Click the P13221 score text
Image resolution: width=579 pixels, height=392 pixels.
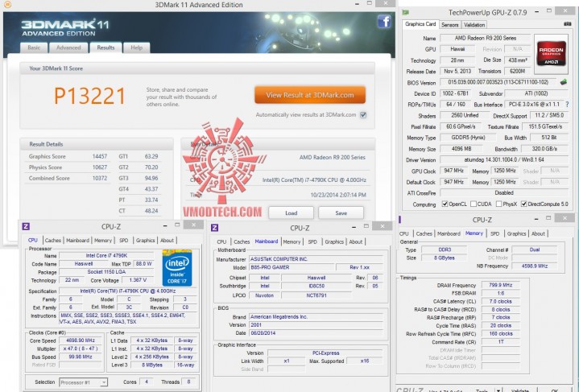pyautogui.click(x=89, y=96)
